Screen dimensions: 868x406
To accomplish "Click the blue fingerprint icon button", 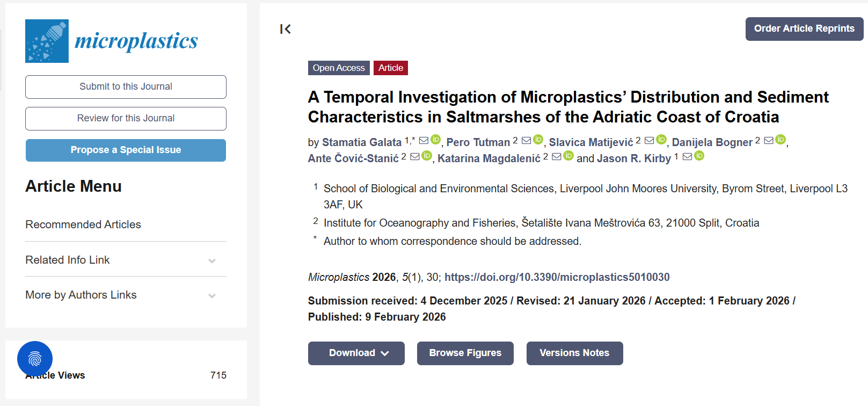I will 35,359.
